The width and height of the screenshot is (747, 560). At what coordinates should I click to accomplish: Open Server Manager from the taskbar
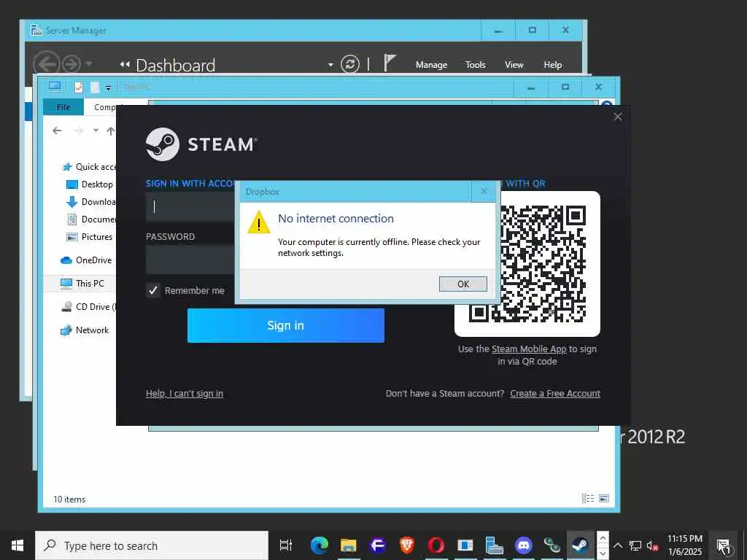pos(494,545)
